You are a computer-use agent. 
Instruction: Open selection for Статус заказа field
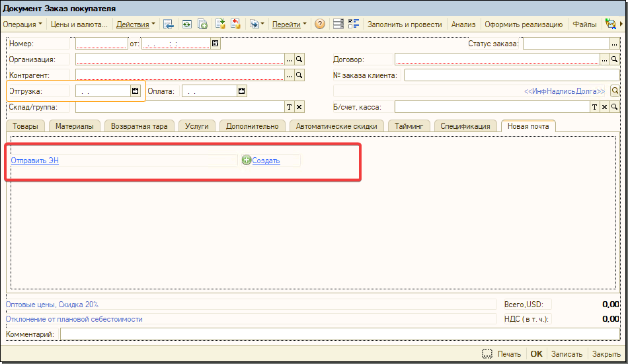(x=615, y=44)
